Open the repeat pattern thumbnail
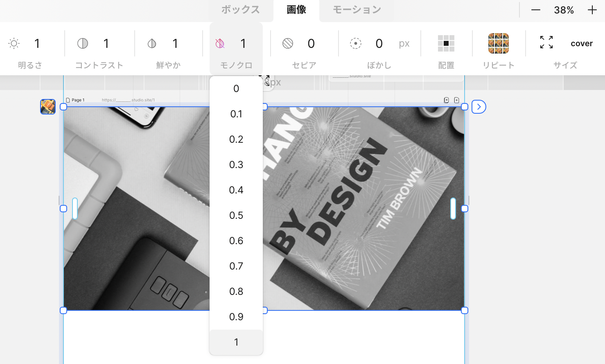The width and height of the screenshot is (605, 364). (x=499, y=43)
